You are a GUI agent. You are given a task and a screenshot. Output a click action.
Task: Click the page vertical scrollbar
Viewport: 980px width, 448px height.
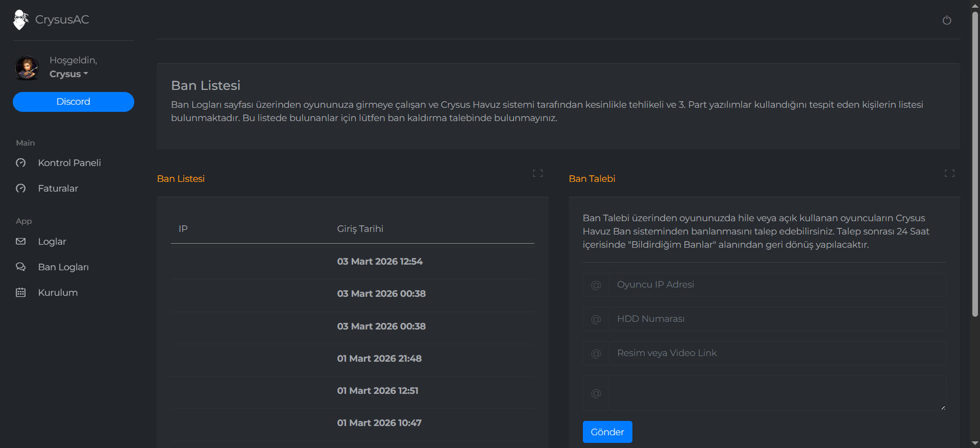tap(975, 163)
